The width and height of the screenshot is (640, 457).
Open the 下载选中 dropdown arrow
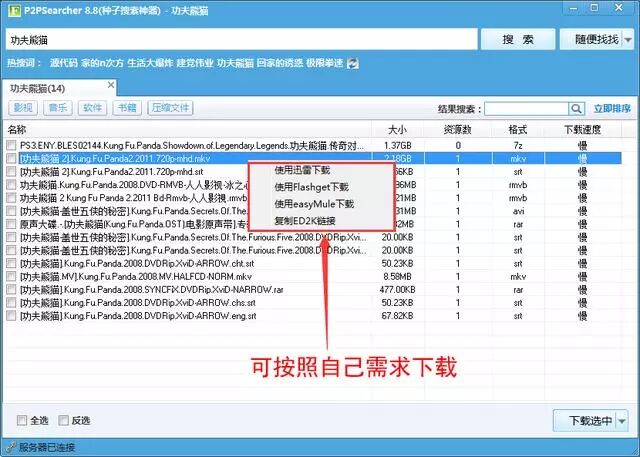622,421
